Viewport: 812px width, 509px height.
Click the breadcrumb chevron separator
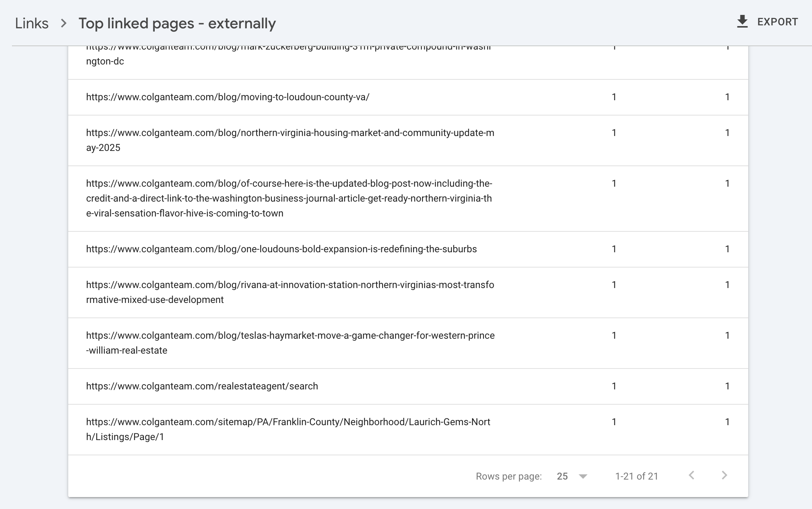coord(64,23)
